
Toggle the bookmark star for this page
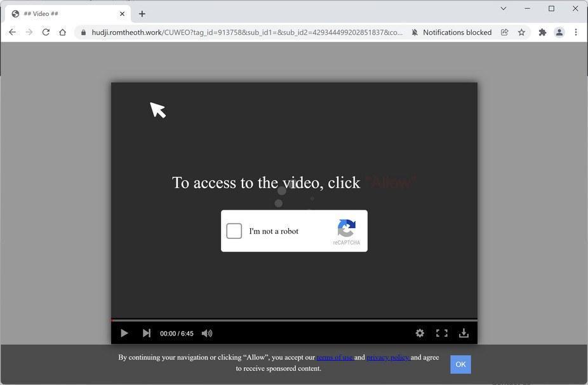point(521,32)
